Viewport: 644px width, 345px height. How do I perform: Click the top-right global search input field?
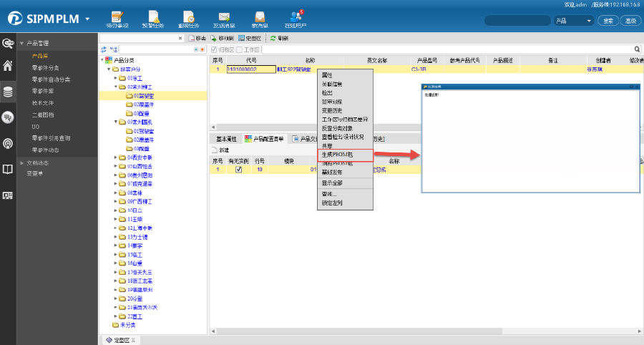517,21
